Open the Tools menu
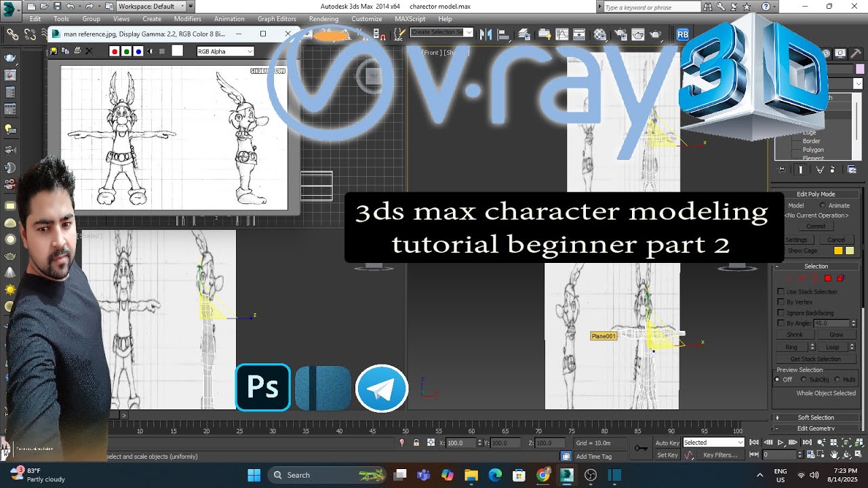 point(61,19)
